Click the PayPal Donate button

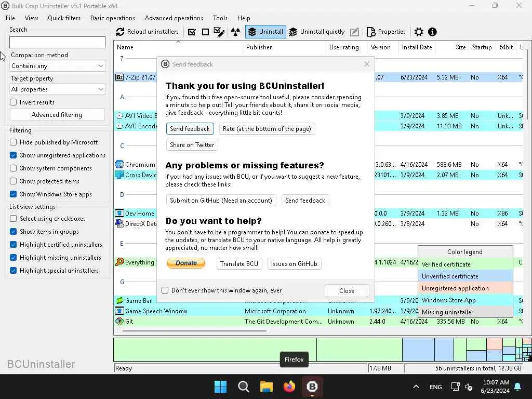coord(186,263)
